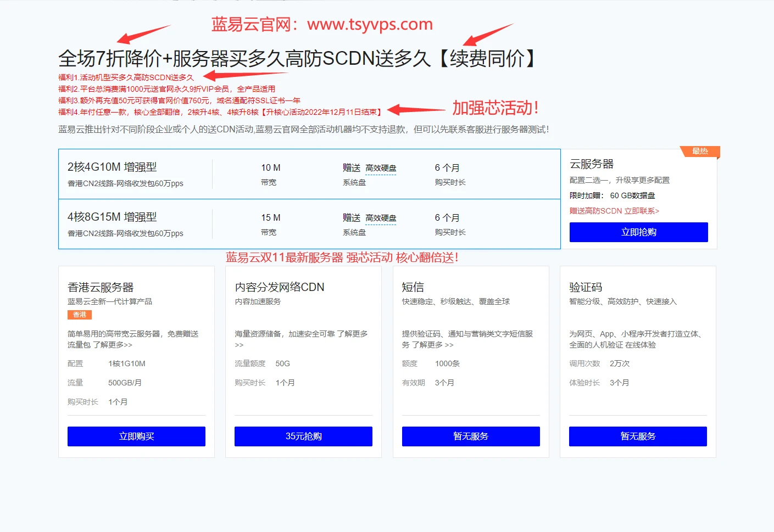Select the 4核8G15M 增强型 plan
Image resolution: width=774 pixels, height=532 pixels.
point(112,217)
